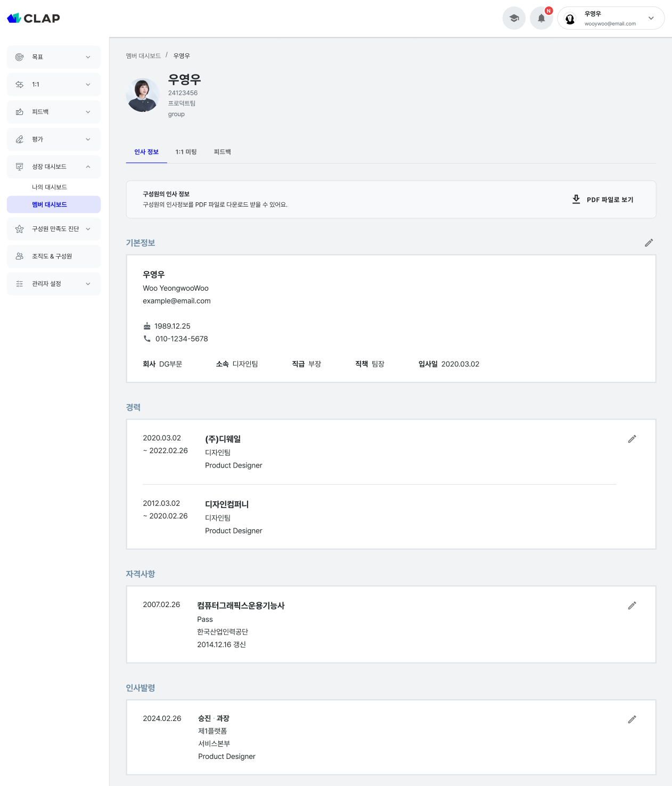Click PDF 파일로 보기 download button
This screenshot has height=786, width=672.
(603, 199)
